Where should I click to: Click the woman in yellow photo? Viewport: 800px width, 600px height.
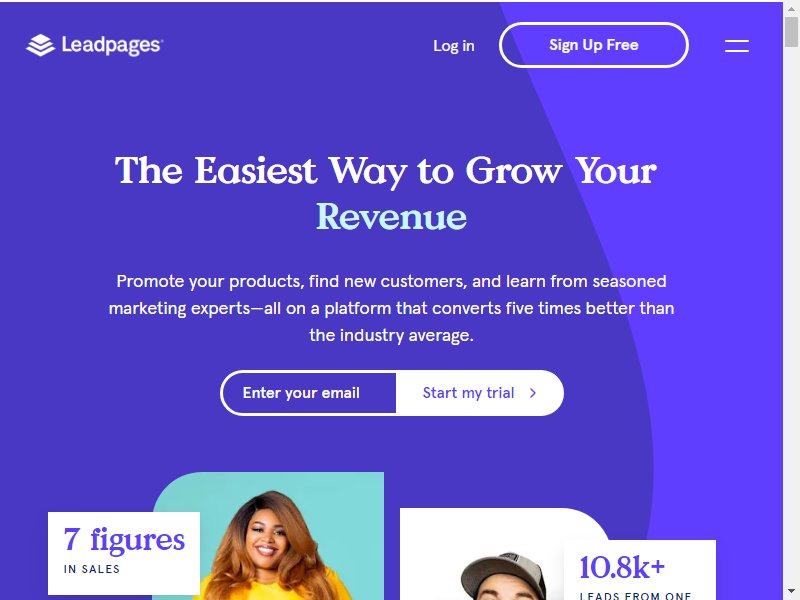click(268, 536)
